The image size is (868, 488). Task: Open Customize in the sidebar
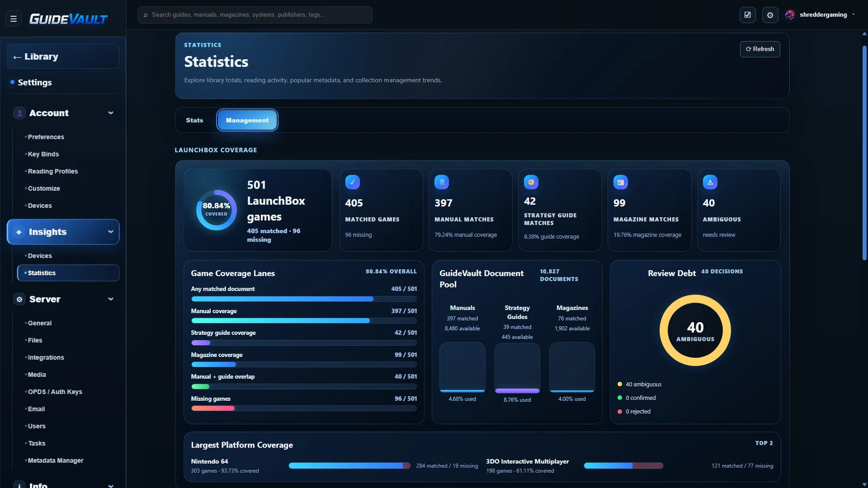[x=44, y=189]
